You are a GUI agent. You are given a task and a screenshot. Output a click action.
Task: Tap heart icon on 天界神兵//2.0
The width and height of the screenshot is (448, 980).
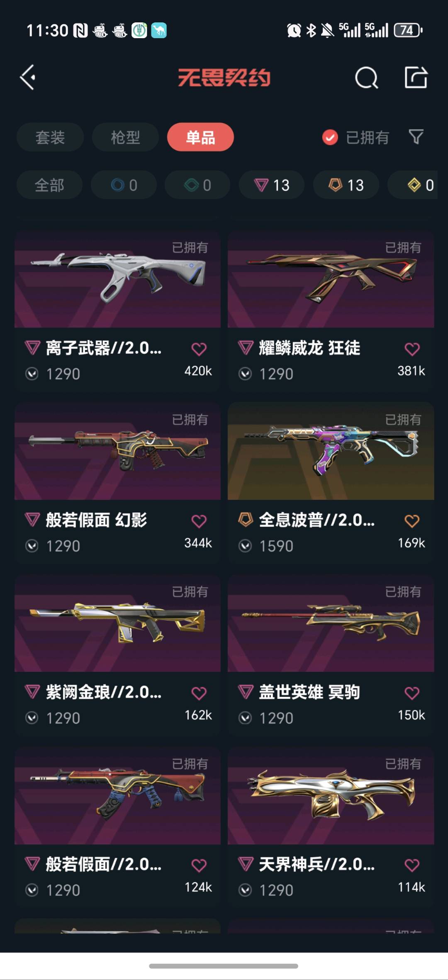412,865
